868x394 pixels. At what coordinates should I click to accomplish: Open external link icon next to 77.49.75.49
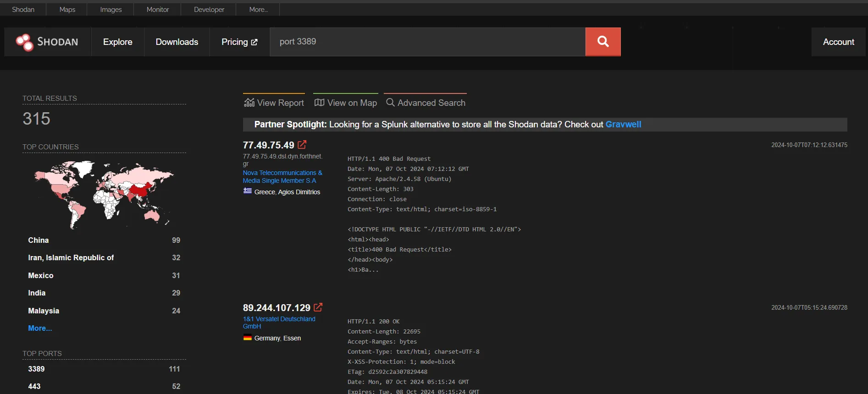[x=302, y=145]
